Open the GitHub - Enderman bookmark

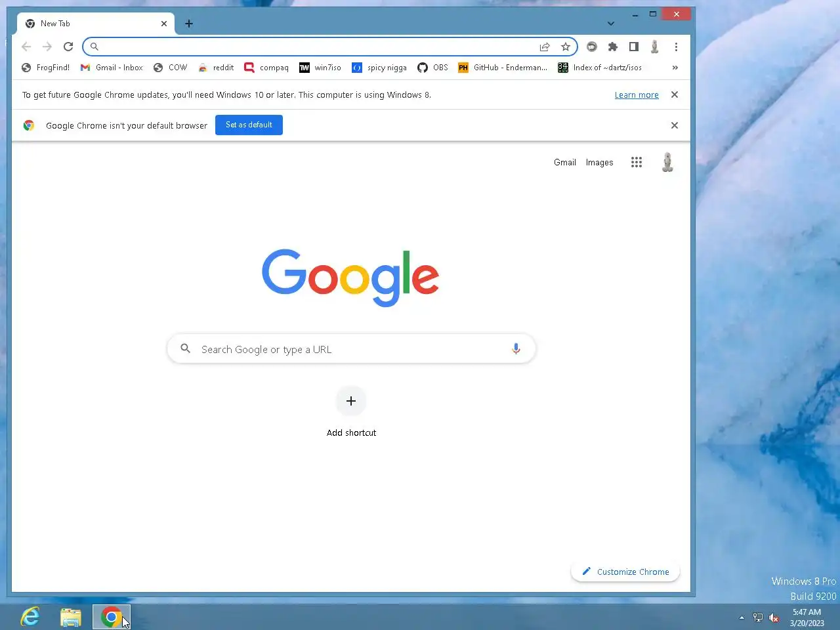(x=503, y=68)
